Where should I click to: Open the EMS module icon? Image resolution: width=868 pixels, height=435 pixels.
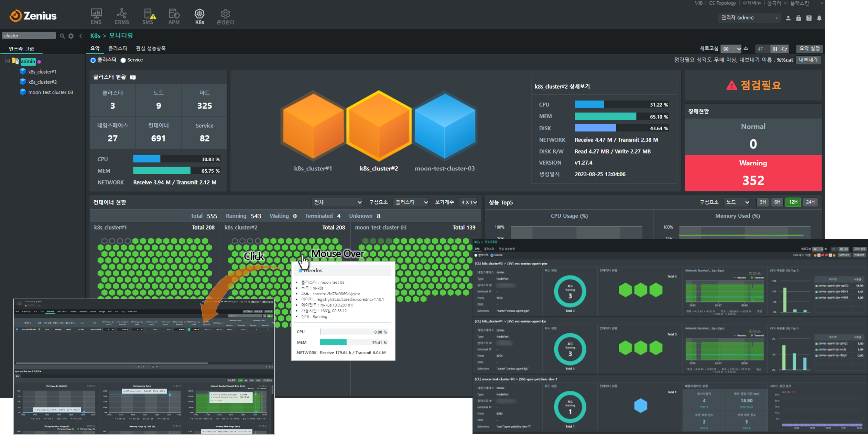(x=96, y=16)
